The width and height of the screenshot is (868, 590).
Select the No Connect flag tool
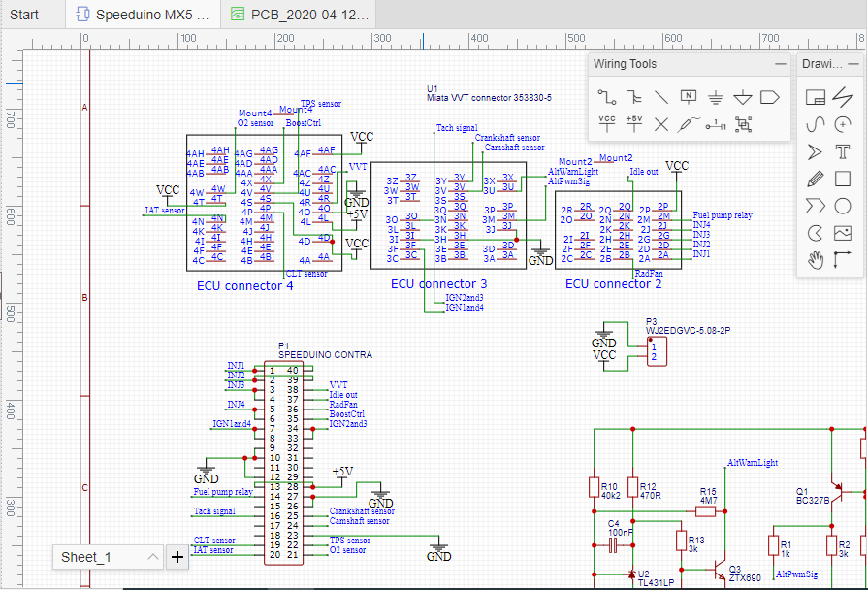tap(661, 124)
